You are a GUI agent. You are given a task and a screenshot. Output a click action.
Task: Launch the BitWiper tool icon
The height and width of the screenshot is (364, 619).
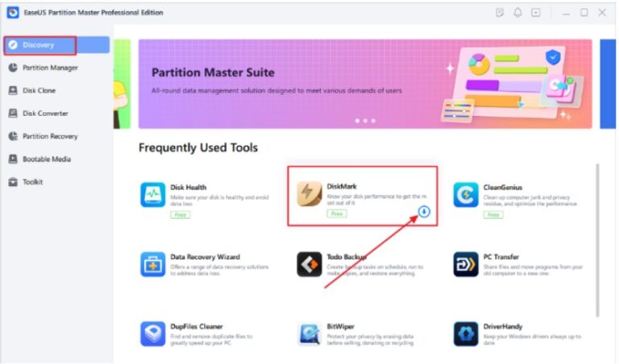point(309,333)
